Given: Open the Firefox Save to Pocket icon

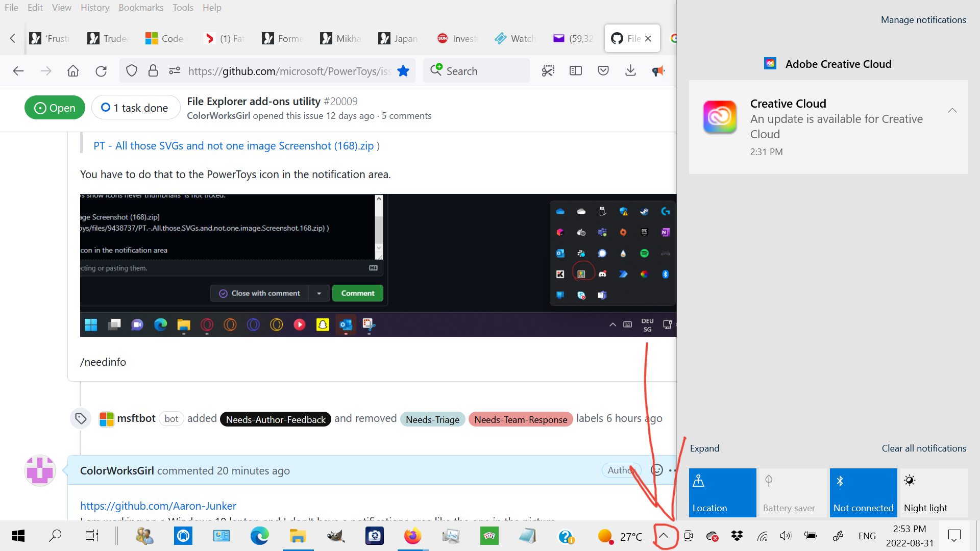Looking at the screenshot, I should click(603, 70).
